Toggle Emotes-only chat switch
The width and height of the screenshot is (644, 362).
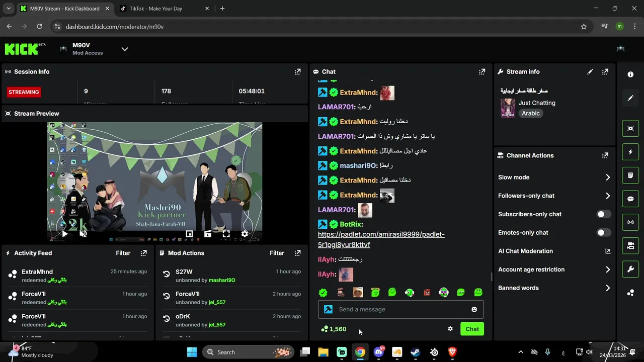(604, 233)
